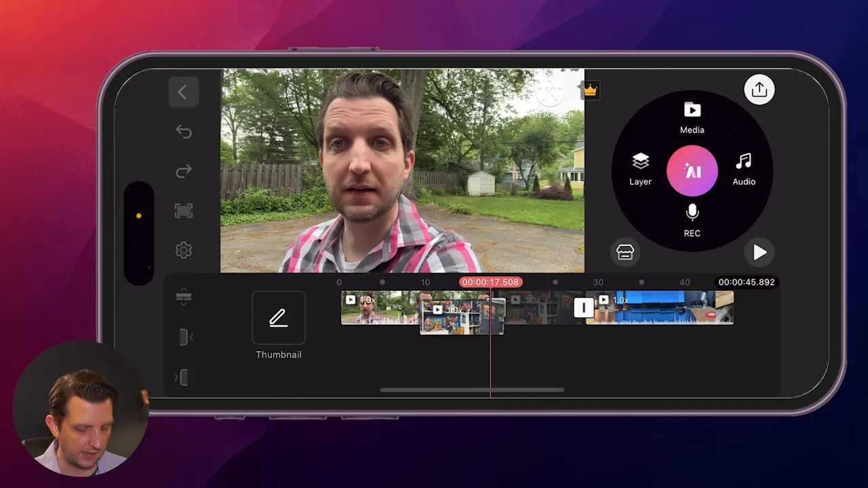Select the transition marker between clips
The image size is (868, 488).
(x=584, y=308)
